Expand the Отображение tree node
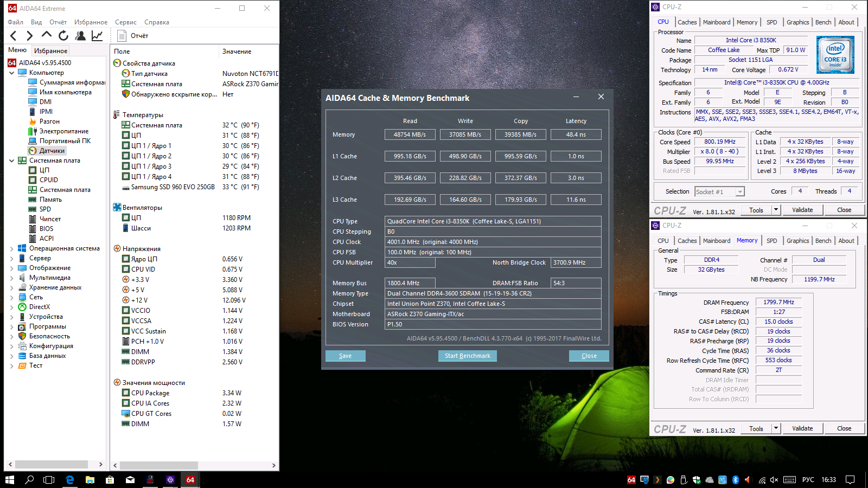The height and width of the screenshot is (488, 868). pyautogui.click(x=11, y=268)
